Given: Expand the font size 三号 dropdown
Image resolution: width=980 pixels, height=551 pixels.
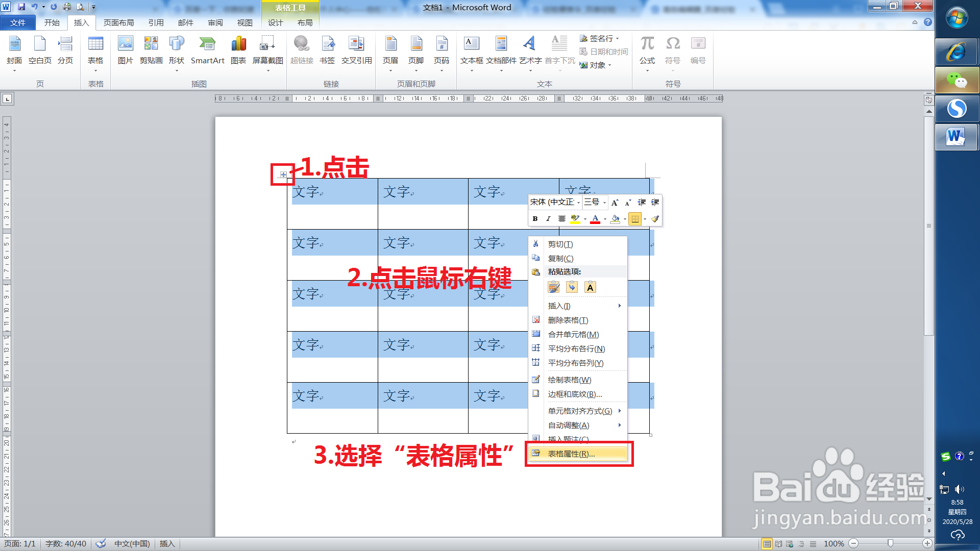Looking at the screenshot, I should tap(605, 203).
